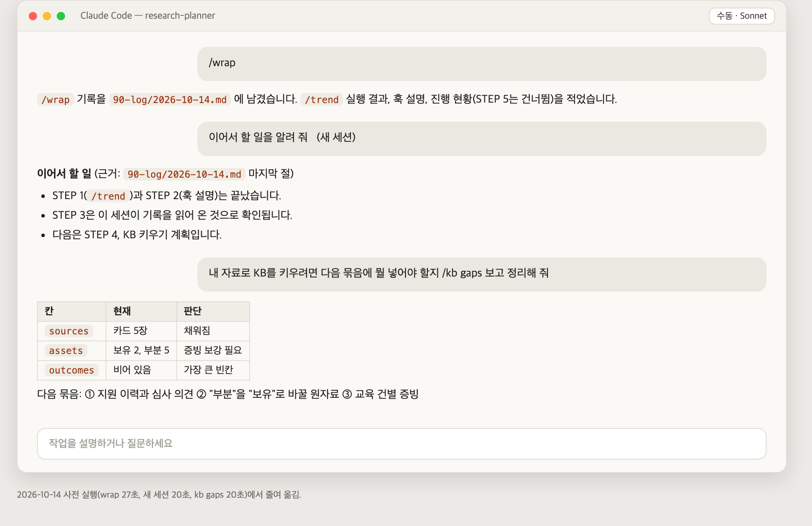Viewport: 812px width, 526px height.
Task: Click the inline "/wrap" code before "기록을"
Action: click(x=56, y=99)
